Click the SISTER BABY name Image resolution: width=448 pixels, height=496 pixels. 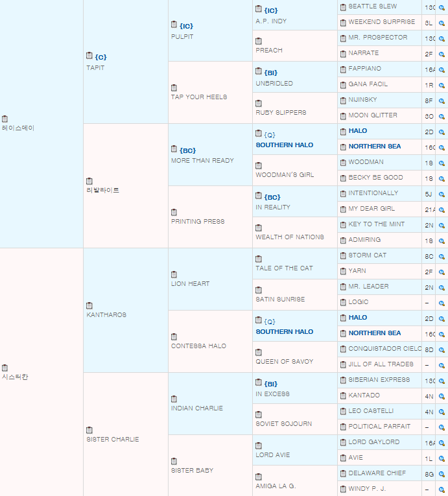[x=193, y=470]
